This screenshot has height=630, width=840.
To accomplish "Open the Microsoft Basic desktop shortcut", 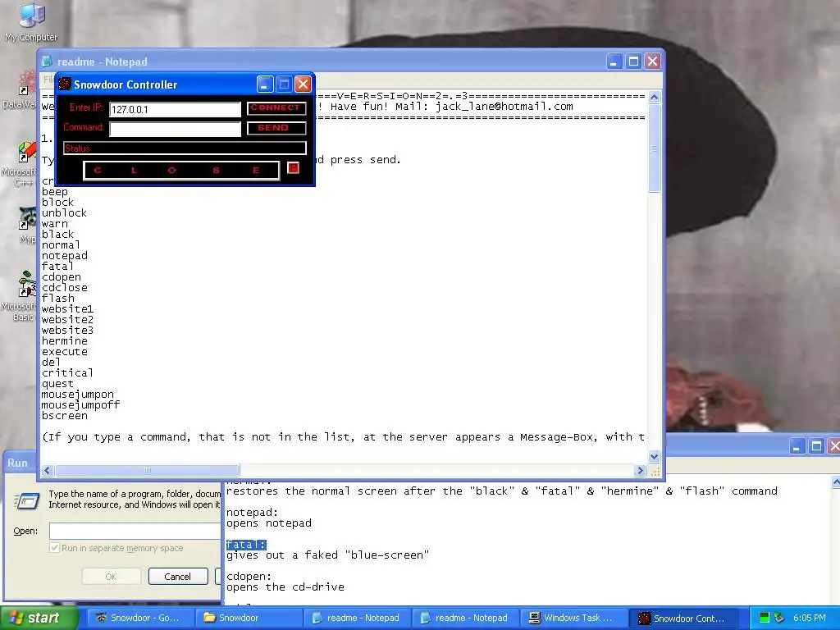I will click(x=25, y=285).
